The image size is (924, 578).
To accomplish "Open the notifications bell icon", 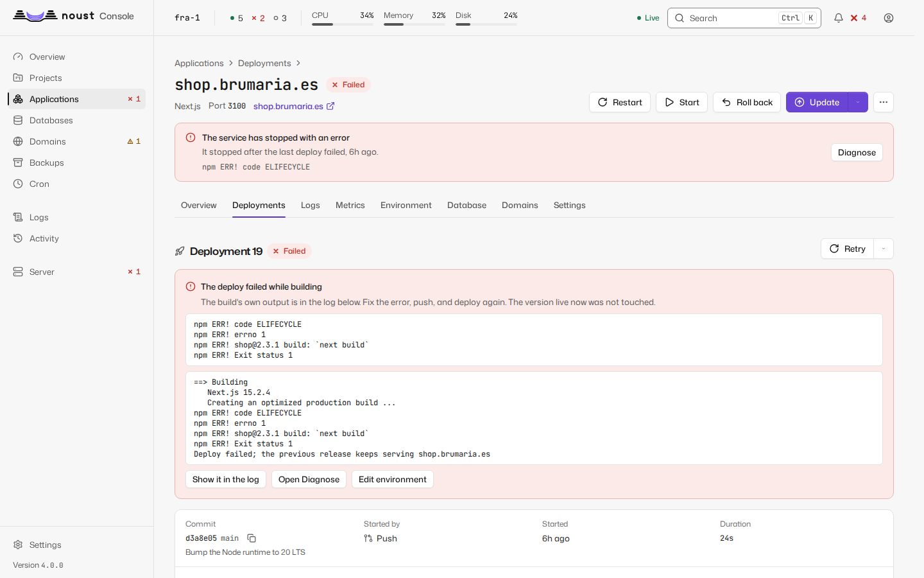I will coord(838,18).
